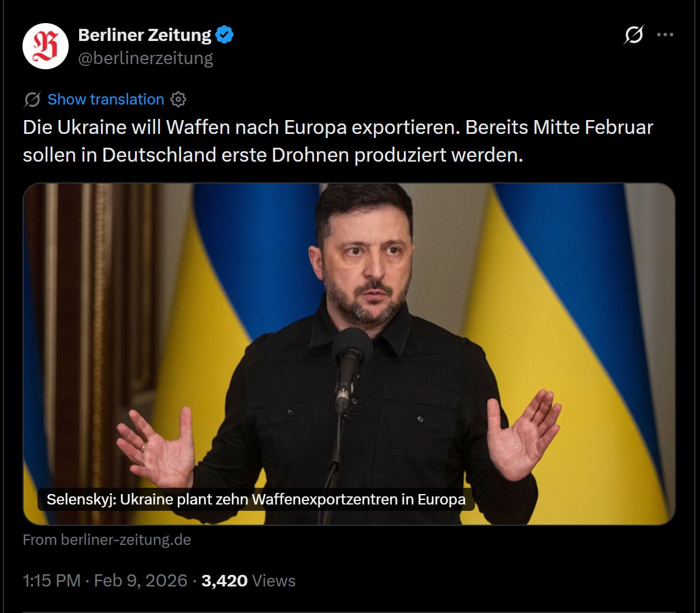
Task: Open the article preview image card
Action: coord(349,354)
